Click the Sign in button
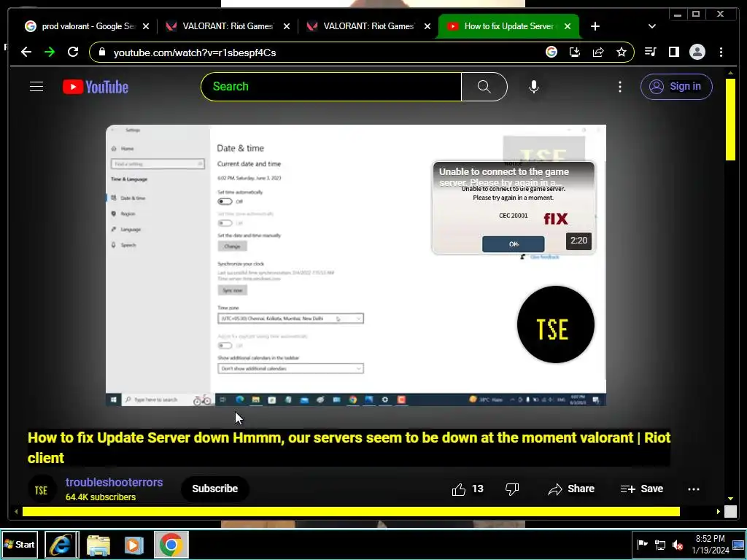This screenshot has height=560, width=747. point(676,87)
